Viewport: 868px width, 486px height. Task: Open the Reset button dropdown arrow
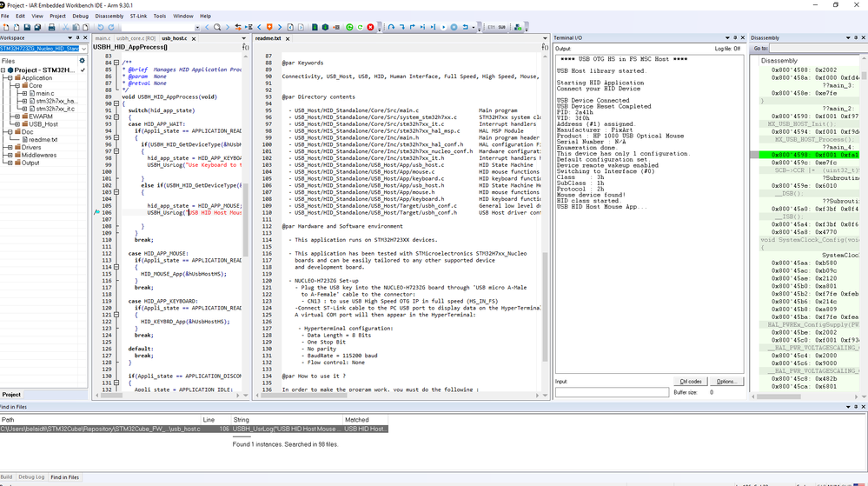click(473, 27)
